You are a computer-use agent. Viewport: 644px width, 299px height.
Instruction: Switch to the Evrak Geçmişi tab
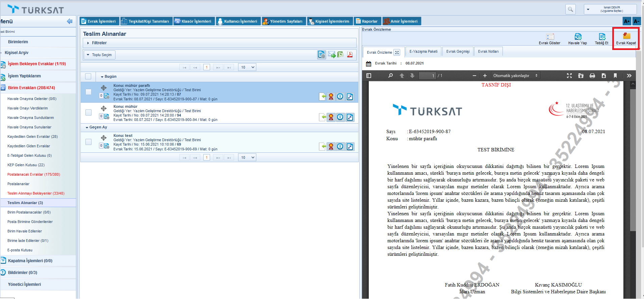[458, 51]
